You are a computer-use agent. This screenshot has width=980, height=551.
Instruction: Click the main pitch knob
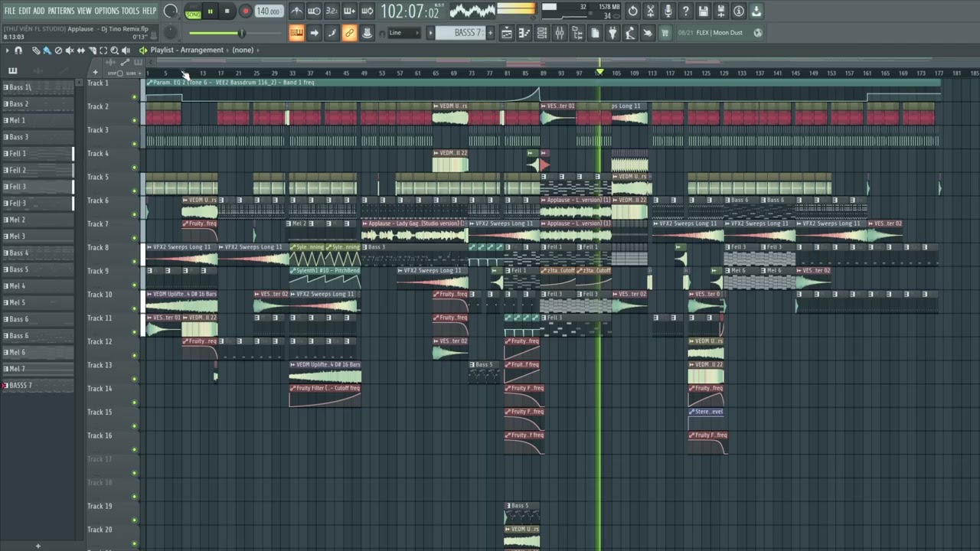171,32
